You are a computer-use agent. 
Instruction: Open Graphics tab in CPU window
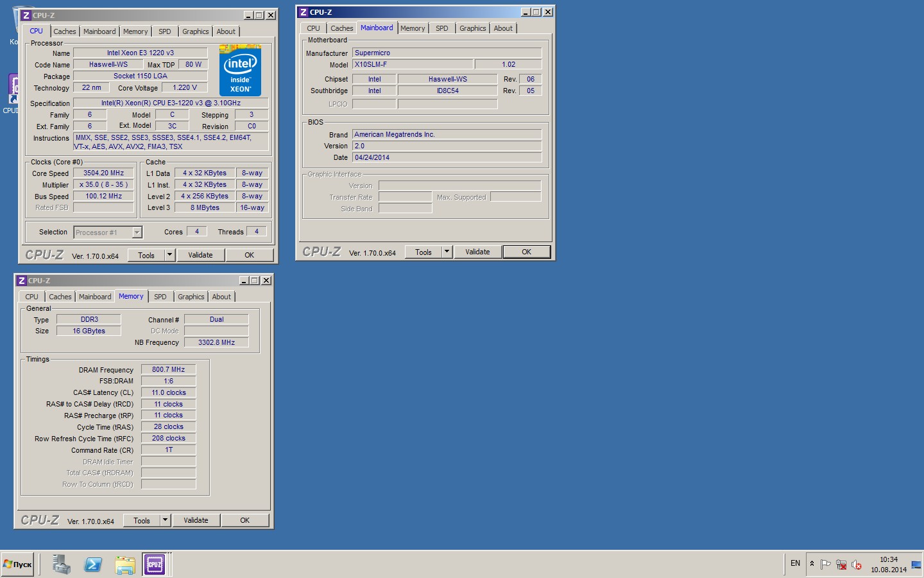coord(196,31)
